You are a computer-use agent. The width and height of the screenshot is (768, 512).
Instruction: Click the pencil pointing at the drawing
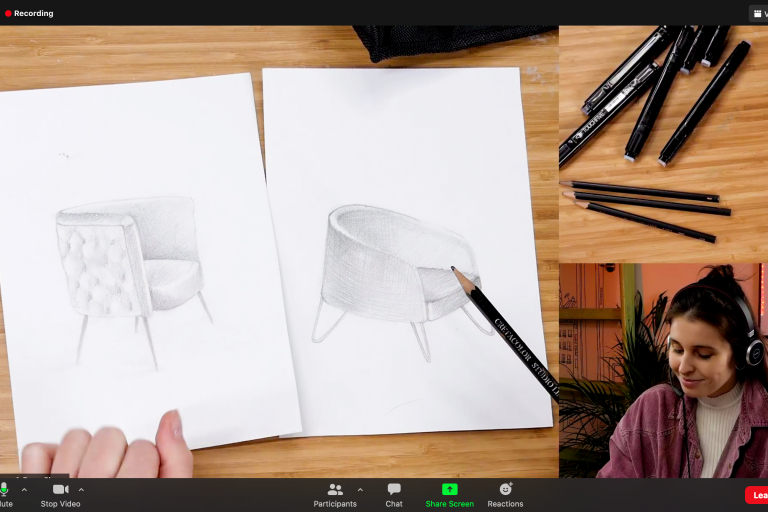[x=510, y=335]
